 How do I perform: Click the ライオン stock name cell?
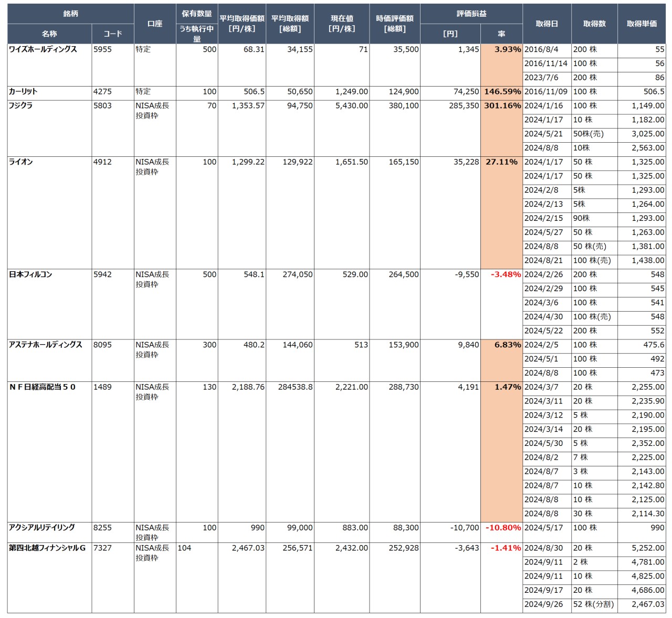coord(21,162)
